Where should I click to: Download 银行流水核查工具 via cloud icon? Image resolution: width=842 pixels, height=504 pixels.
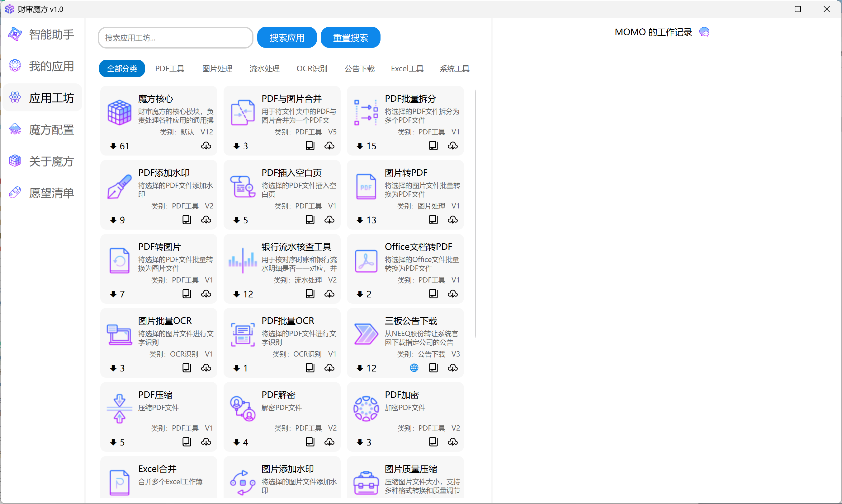click(x=329, y=294)
